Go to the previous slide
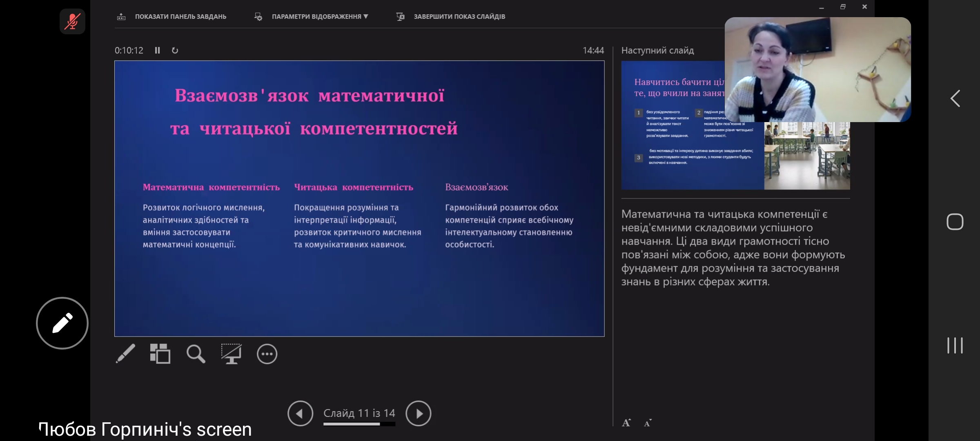This screenshot has width=980, height=441. point(300,413)
